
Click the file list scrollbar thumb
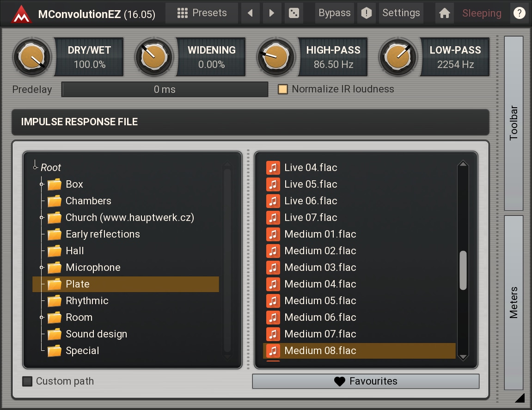pyautogui.click(x=463, y=270)
